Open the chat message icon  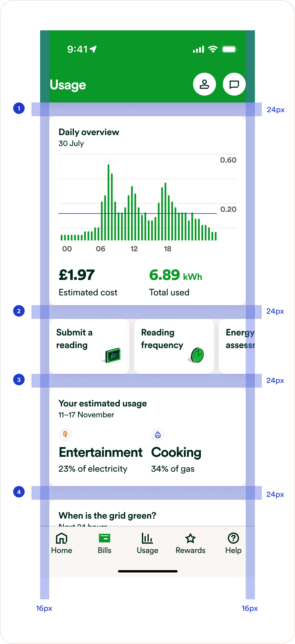pyautogui.click(x=234, y=84)
